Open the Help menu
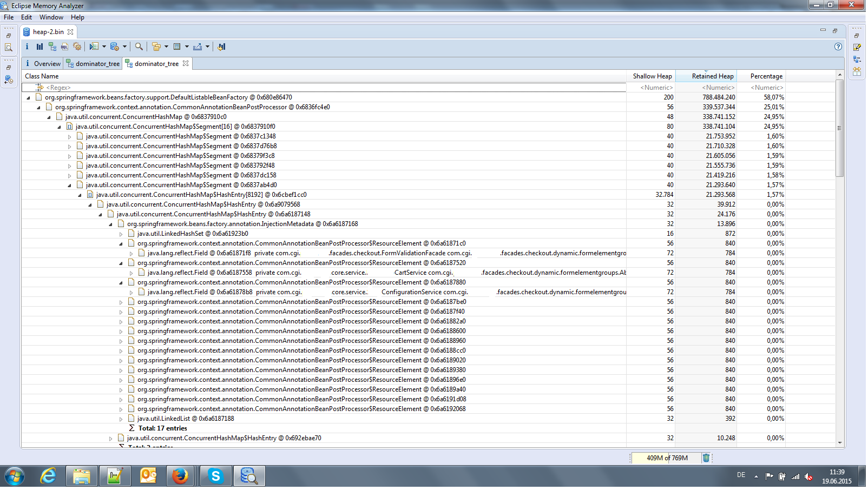Screen dimensions: 868x490 point(77,17)
